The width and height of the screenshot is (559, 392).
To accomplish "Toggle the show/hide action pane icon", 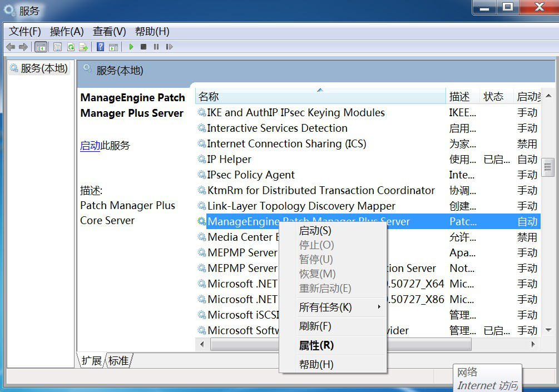I will [113, 47].
